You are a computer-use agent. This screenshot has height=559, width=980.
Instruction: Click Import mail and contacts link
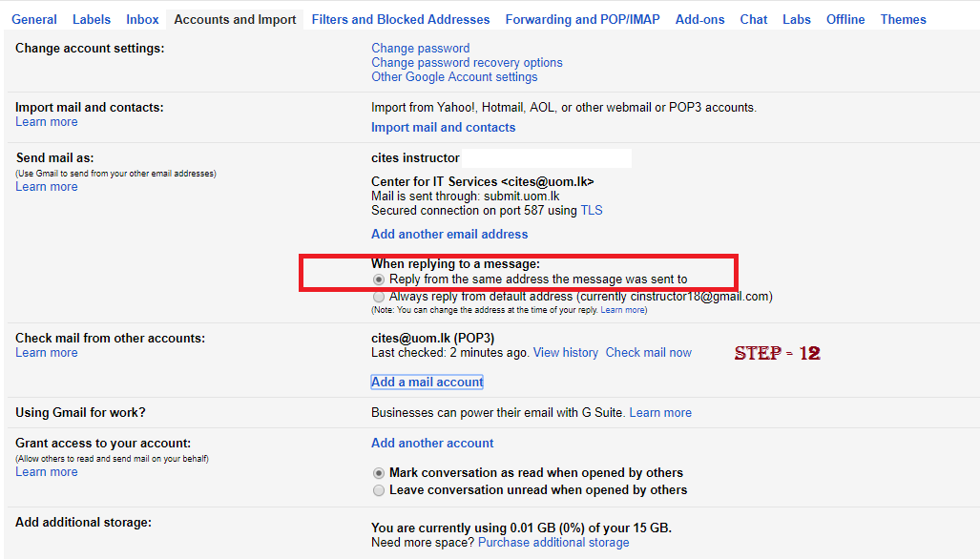pyautogui.click(x=443, y=128)
